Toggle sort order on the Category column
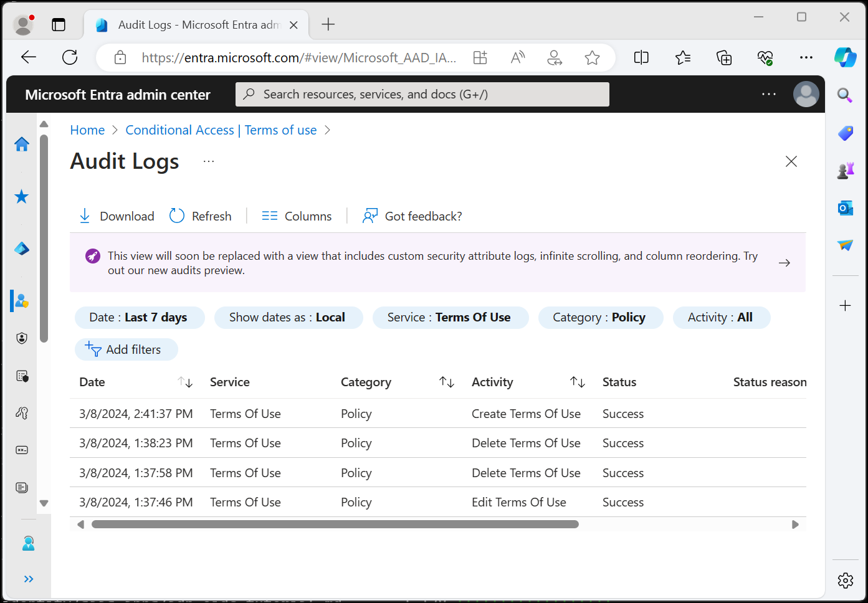The image size is (868, 603). pyautogui.click(x=447, y=382)
